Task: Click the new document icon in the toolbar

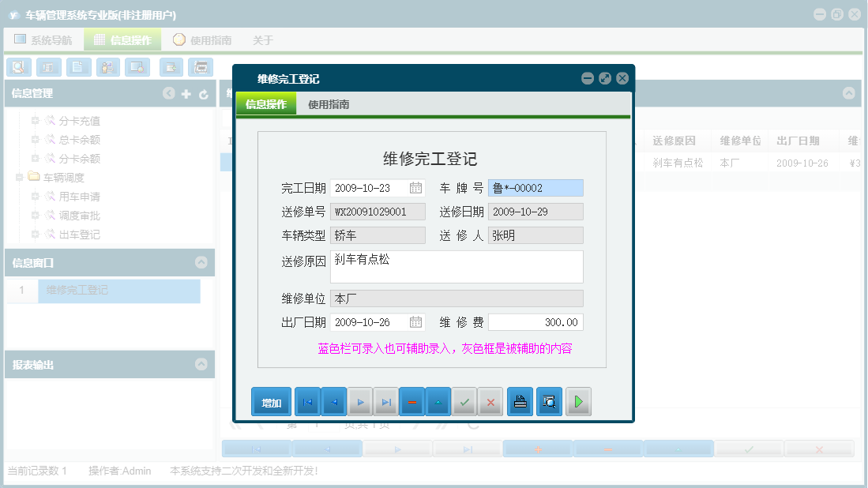Action: coord(78,67)
